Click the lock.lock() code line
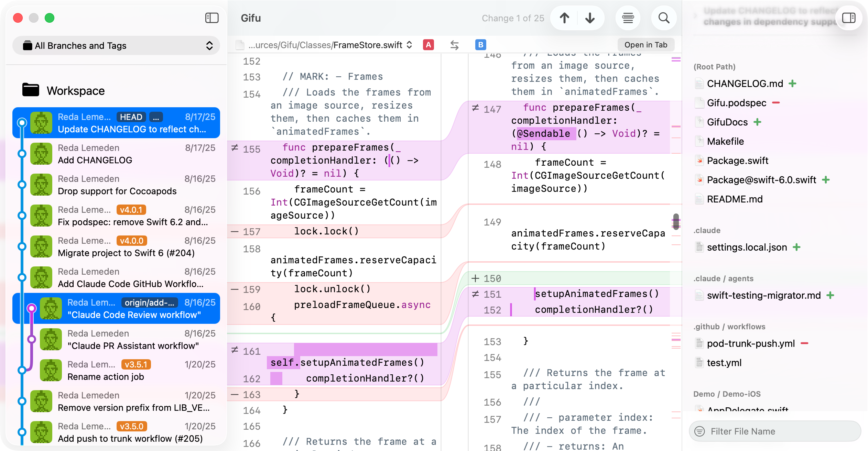 tap(326, 231)
